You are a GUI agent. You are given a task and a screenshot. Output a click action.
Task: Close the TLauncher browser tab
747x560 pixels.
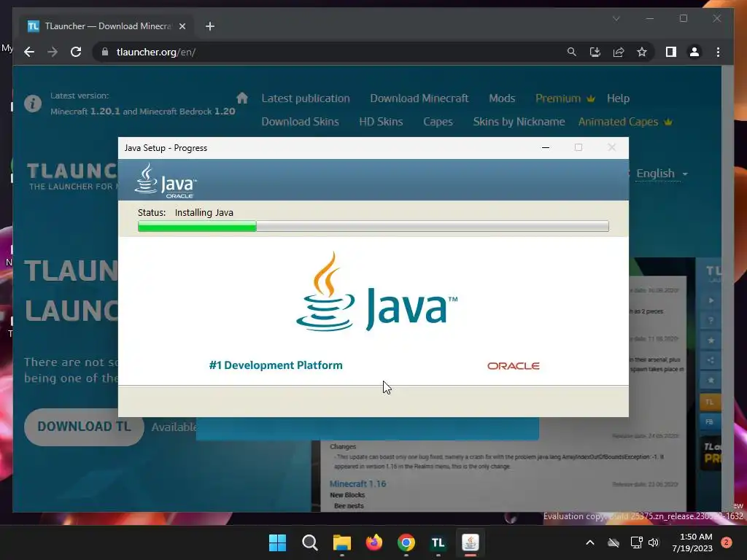click(x=182, y=26)
